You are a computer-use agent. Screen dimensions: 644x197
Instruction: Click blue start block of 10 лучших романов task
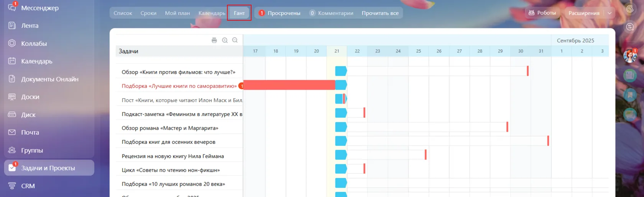[341, 183]
